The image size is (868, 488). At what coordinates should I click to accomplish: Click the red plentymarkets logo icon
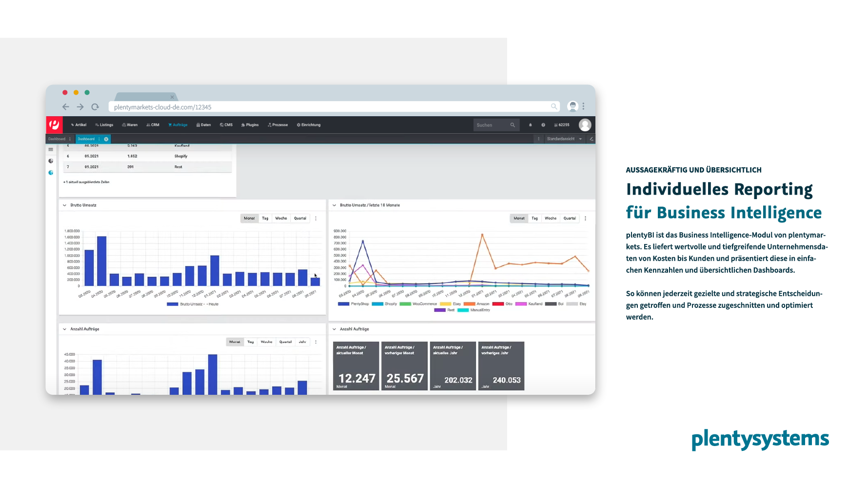pyautogui.click(x=54, y=125)
